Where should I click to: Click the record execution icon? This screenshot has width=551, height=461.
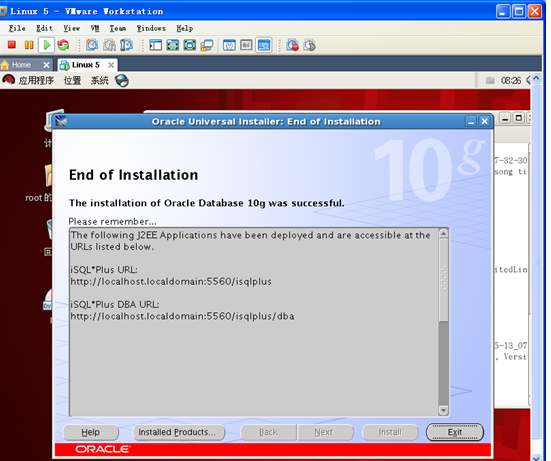[x=292, y=45]
